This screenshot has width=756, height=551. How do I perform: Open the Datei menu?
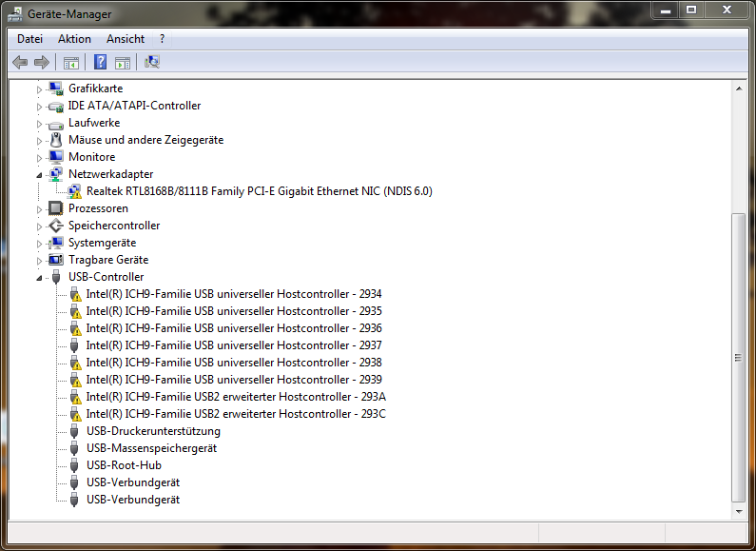point(29,39)
